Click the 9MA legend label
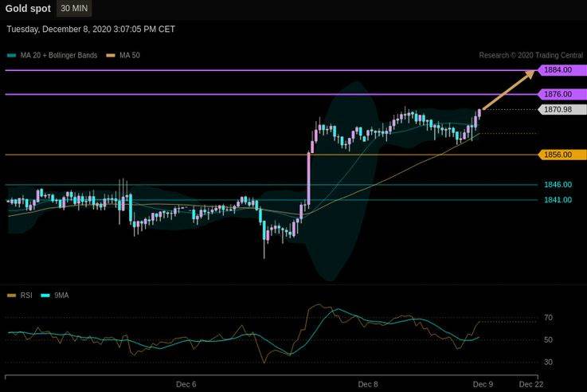The height and width of the screenshot is (392, 587). pyautogui.click(x=61, y=296)
